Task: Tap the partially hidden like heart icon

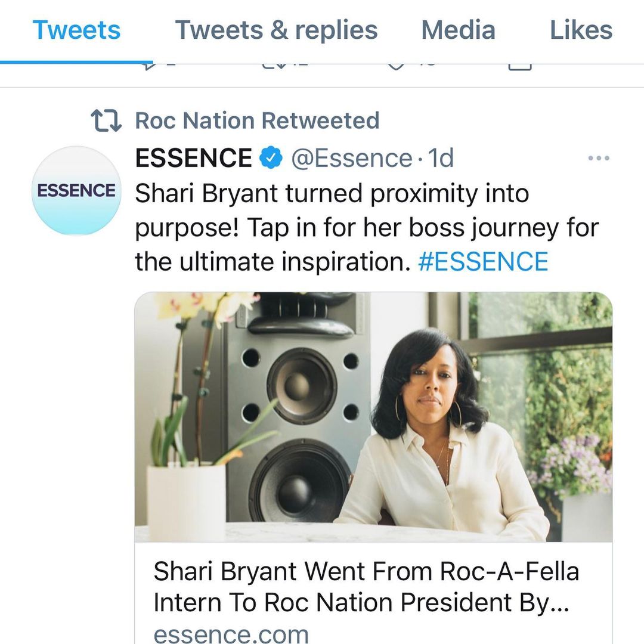Action: [395, 66]
